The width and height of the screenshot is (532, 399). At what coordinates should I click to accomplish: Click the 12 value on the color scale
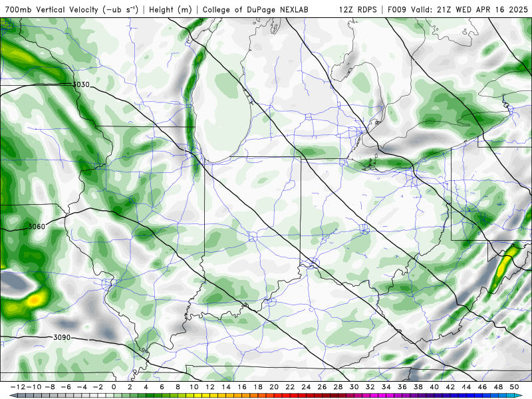pos(210,387)
